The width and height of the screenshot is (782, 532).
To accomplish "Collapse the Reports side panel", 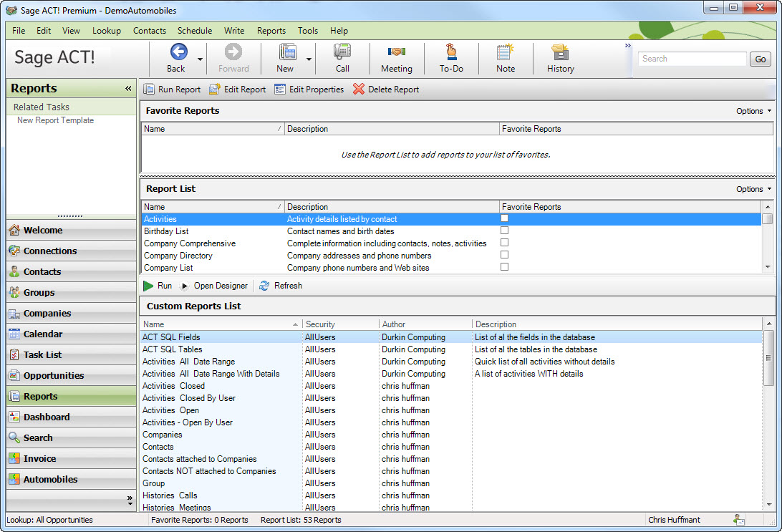I will [x=128, y=88].
